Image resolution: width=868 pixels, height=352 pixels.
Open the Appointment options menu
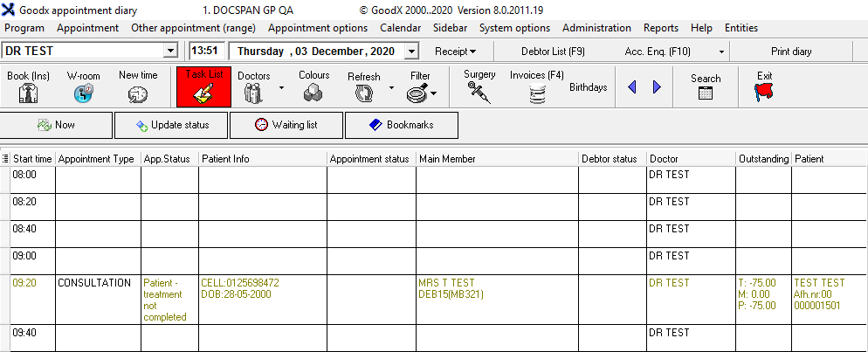coord(317,28)
